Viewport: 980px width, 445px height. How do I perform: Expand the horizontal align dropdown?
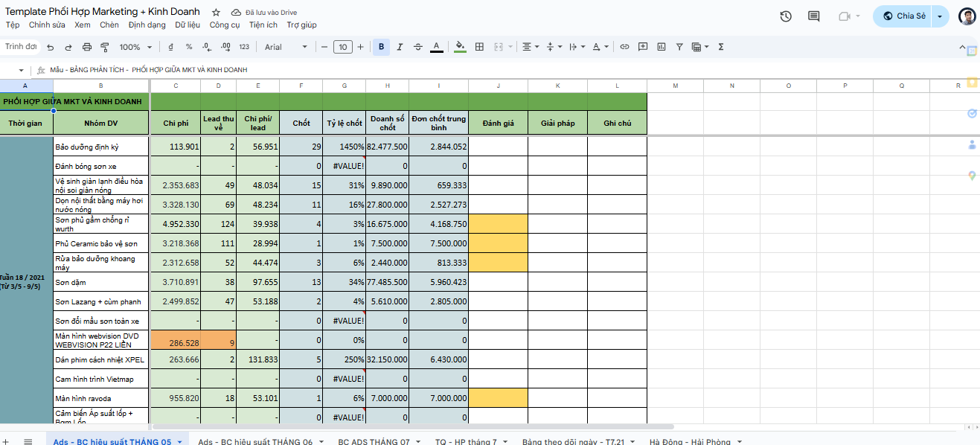[x=531, y=47]
